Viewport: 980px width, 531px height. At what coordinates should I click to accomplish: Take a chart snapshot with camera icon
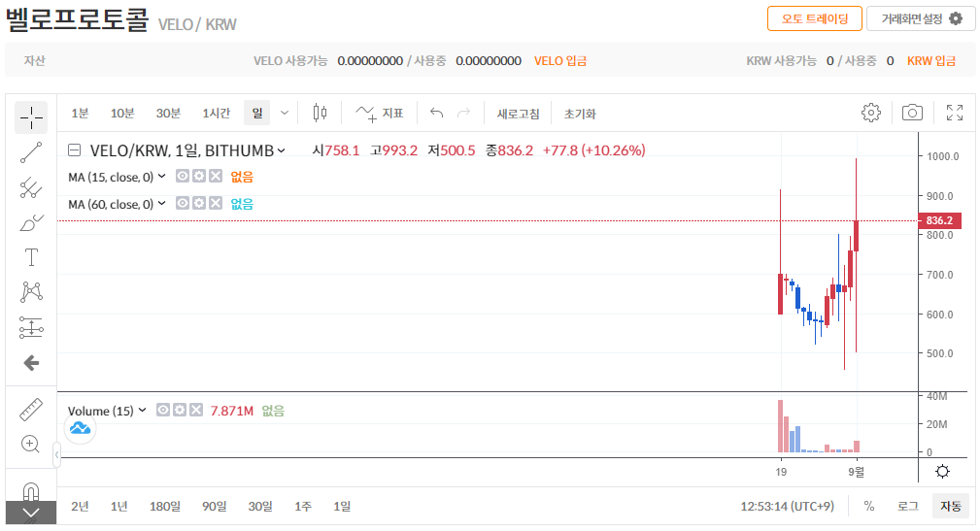[912, 113]
